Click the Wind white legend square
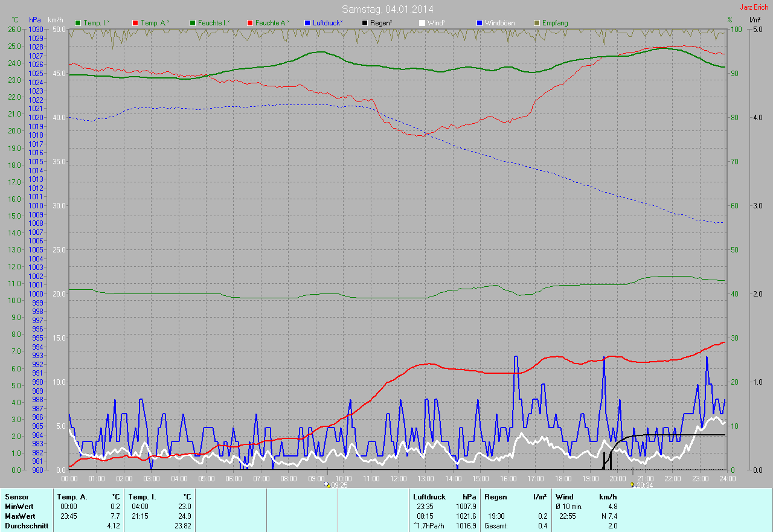The width and height of the screenshot is (773, 532). coord(422,23)
